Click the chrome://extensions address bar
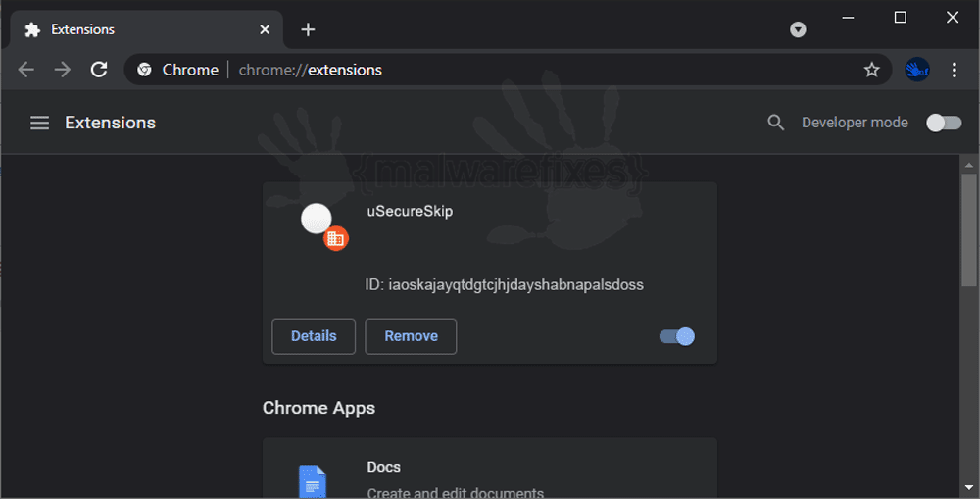980x499 pixels. point(508,70)
